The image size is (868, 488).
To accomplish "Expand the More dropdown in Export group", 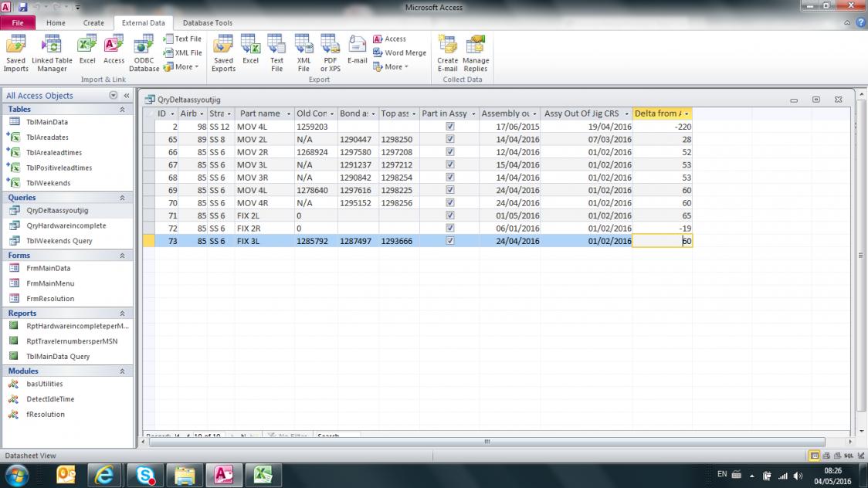I will tap(395, 66).
